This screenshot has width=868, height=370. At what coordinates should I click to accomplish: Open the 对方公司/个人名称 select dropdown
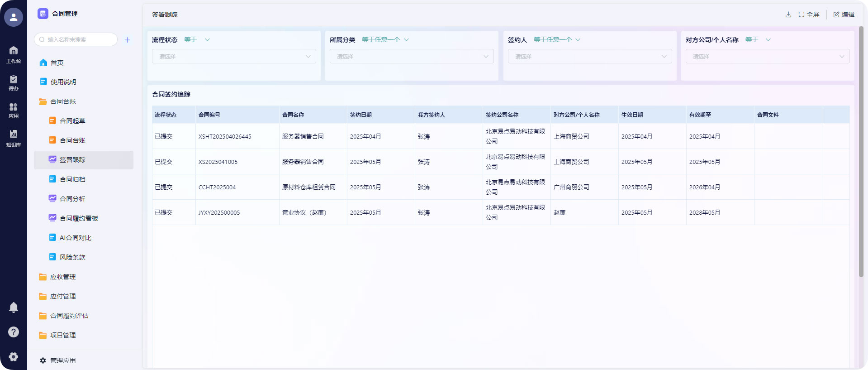coord(767,57)
